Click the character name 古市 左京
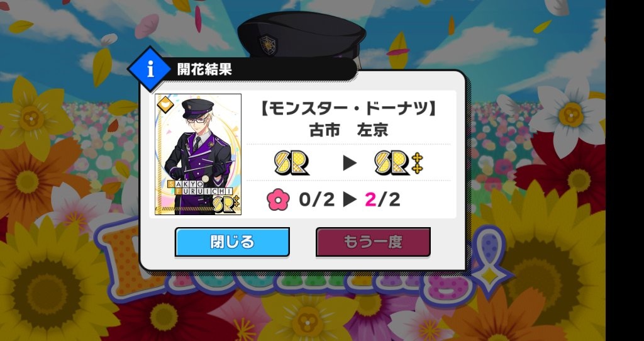 tap(348, 130)
